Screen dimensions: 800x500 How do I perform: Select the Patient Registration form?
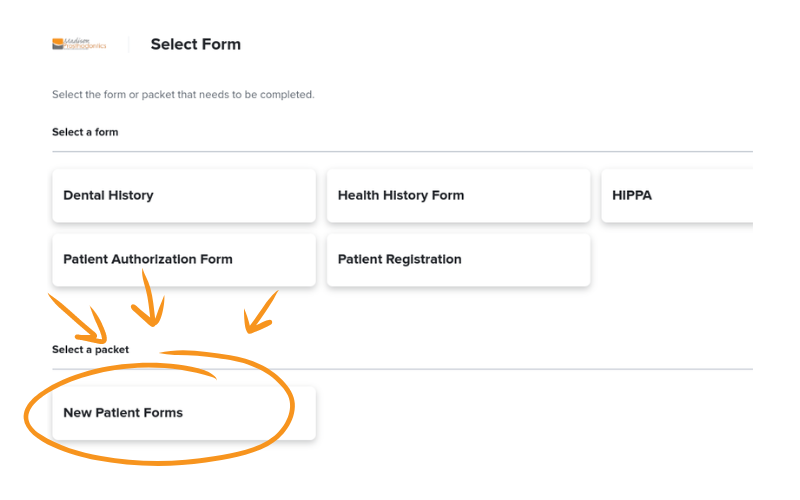(x=458, y=260)
